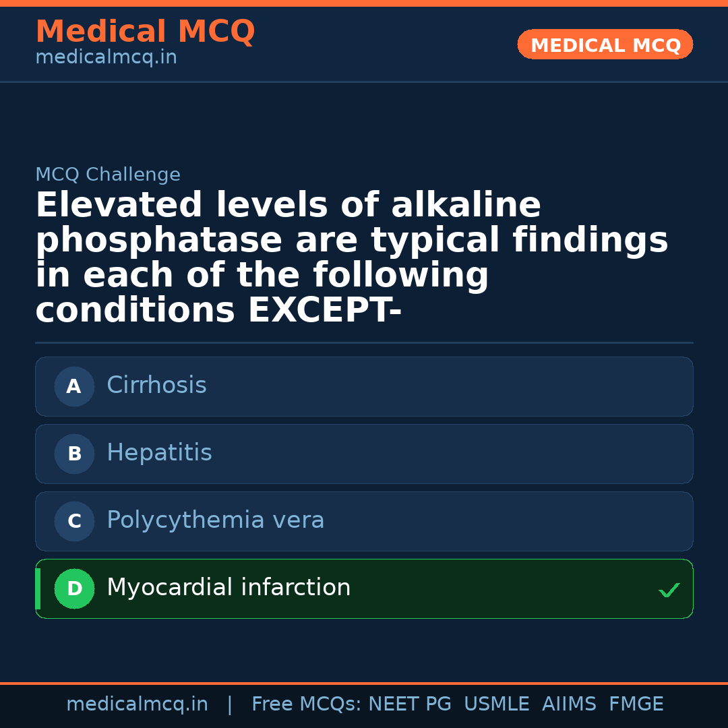Click the letter C circle badge
This screenshot has height=728, width=728.
click(x=74, y=521)
